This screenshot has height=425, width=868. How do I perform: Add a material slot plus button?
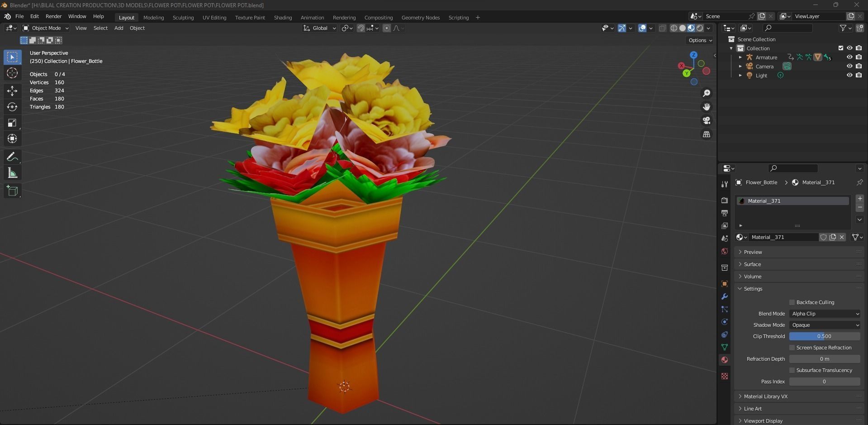pyautogui.click(x=859, y=199)
